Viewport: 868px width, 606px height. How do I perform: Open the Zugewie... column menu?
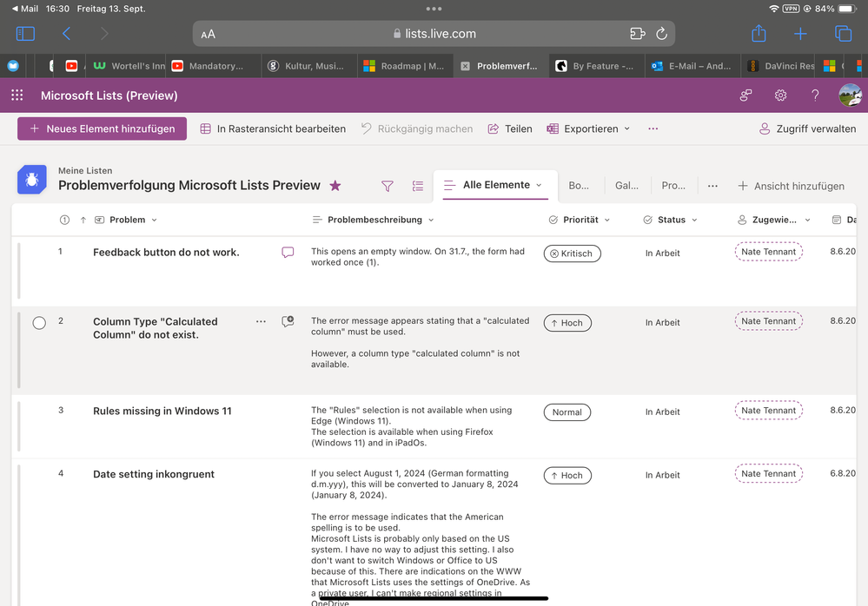[774, 220]
